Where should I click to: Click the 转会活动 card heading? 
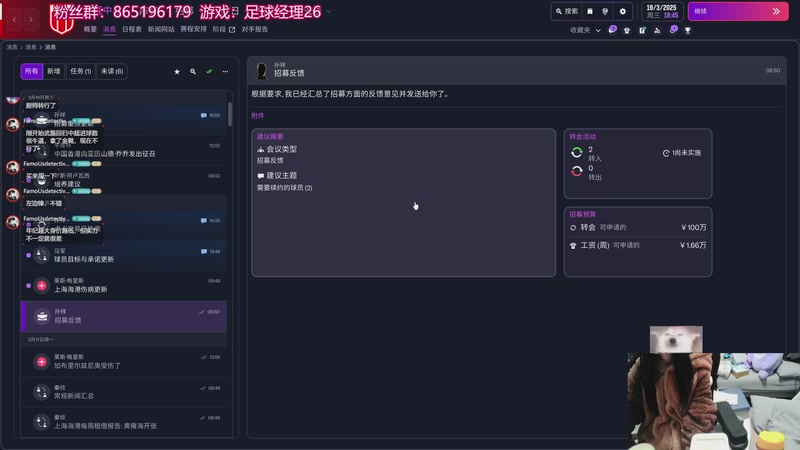tap(583, 137)
